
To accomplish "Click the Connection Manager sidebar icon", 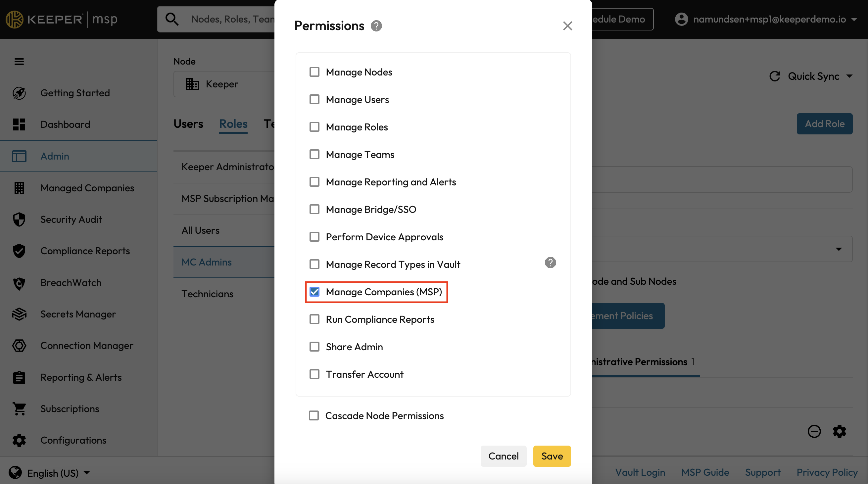I will point(19,346).
